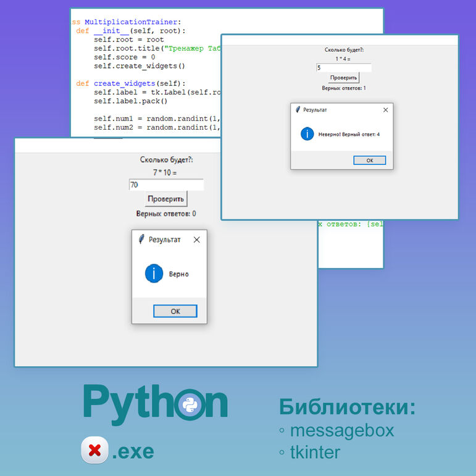Click the "7 * 10 =" question label
The image size is (476, 476).
tap(165, 172)
